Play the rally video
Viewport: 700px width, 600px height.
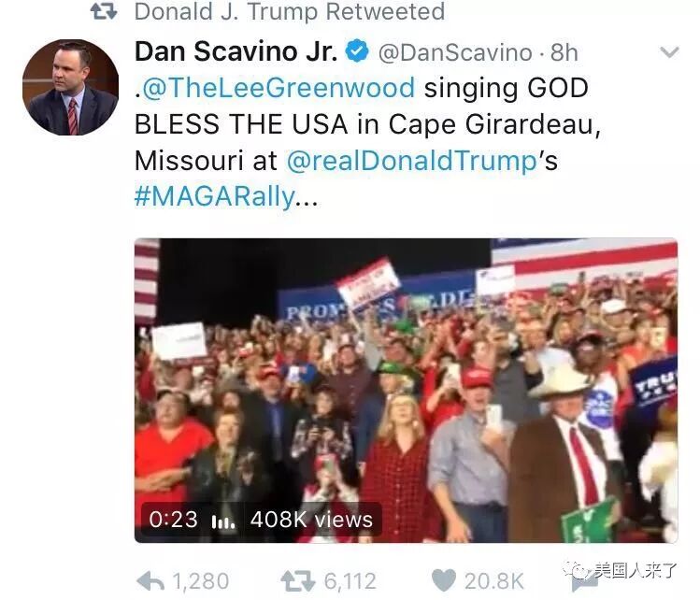click(x=407, y=391)
